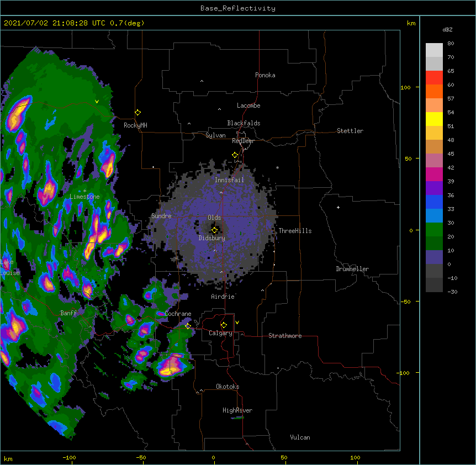Click the white plus marker west of Drumheller
Image resolution: width=476 pixels, height=465 pixels.
pyautogui.click(x=338, y=207)
